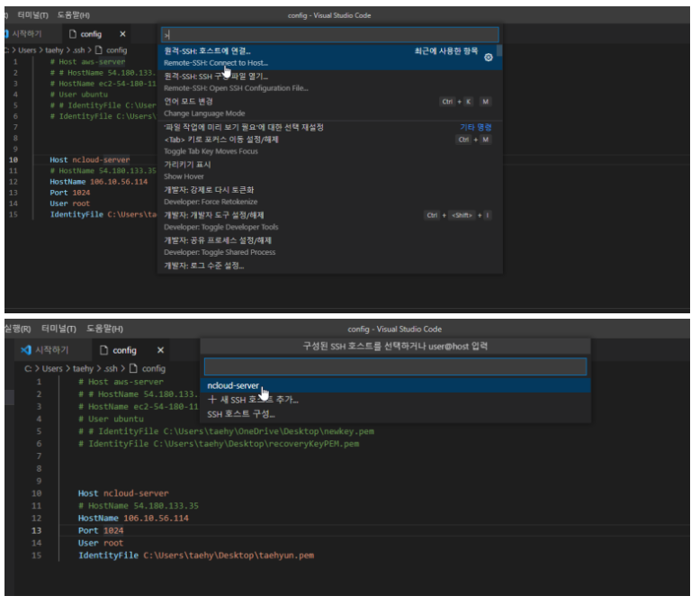Click Users in the top window breadcrumb

coord(27,50)
